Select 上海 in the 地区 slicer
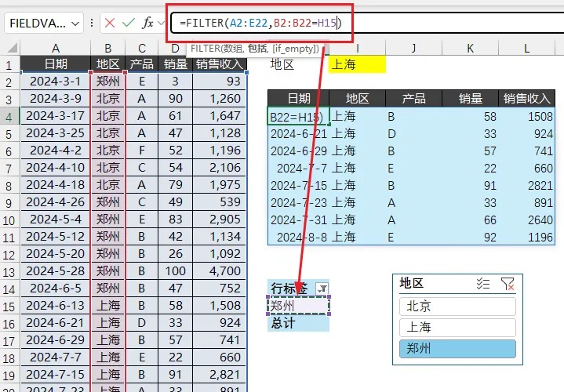 point(457,327)
